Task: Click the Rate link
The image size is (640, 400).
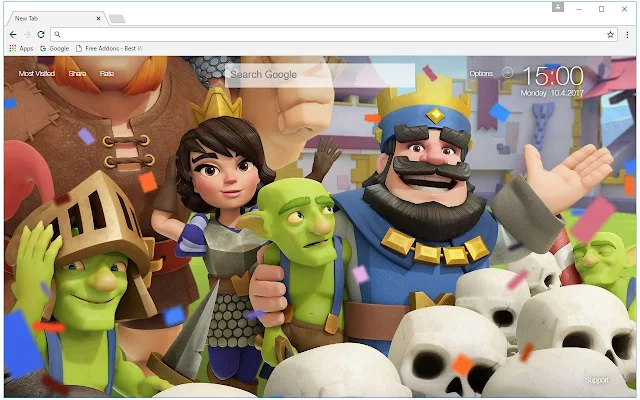Action: (107, 73)
